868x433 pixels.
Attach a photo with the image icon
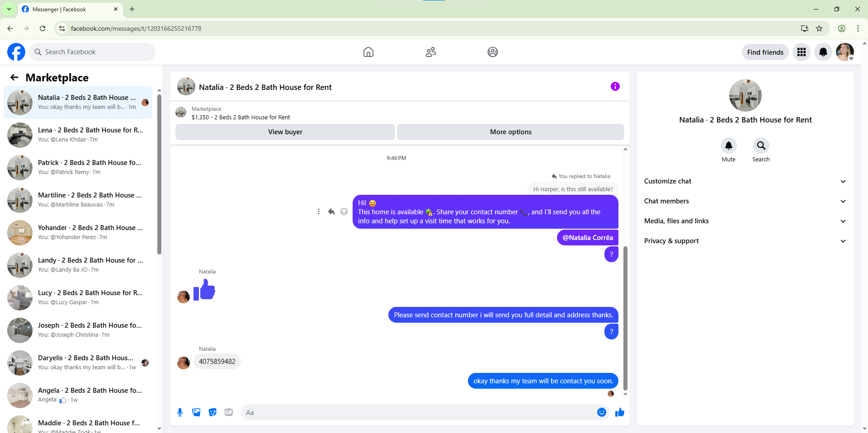[x=196, y=412]
